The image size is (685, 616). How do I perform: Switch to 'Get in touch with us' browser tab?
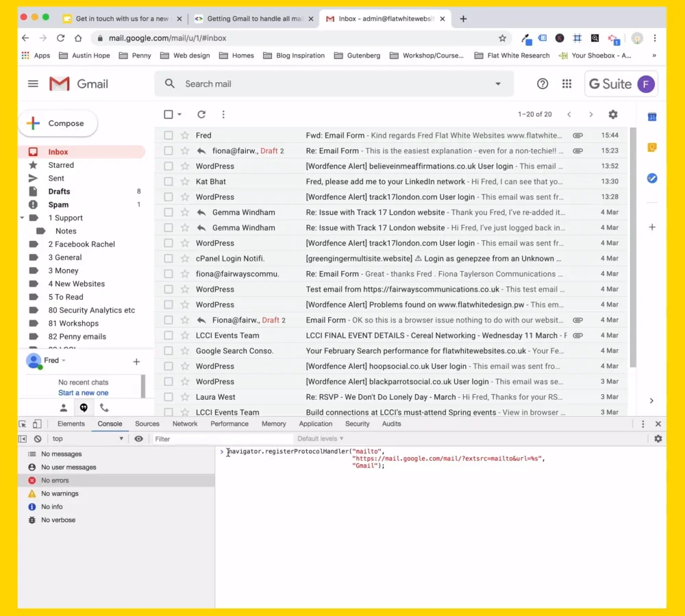pos(123,18)
